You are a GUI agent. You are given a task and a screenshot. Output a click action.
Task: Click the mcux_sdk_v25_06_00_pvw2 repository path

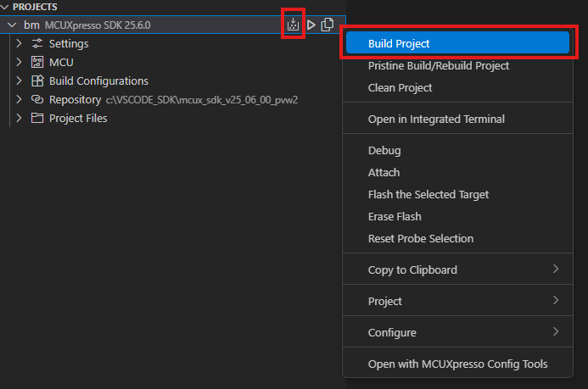coord(202,100)
